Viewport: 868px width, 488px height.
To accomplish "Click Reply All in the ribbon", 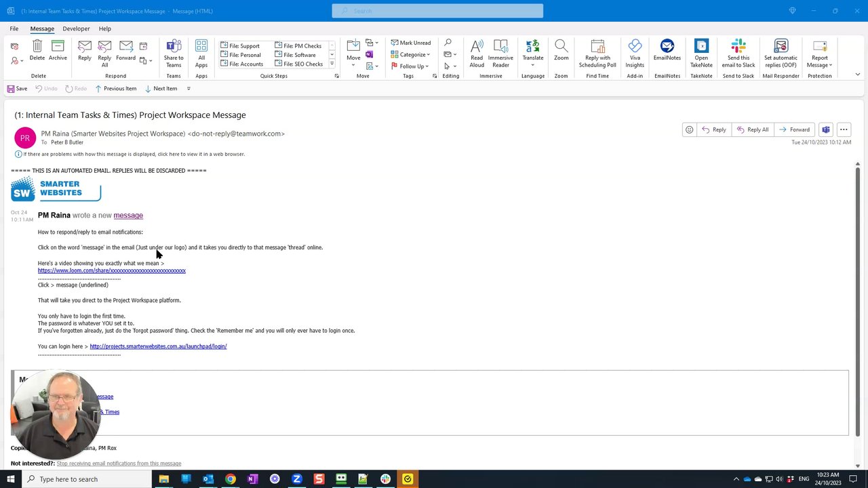I will click(x=104, y=53).
